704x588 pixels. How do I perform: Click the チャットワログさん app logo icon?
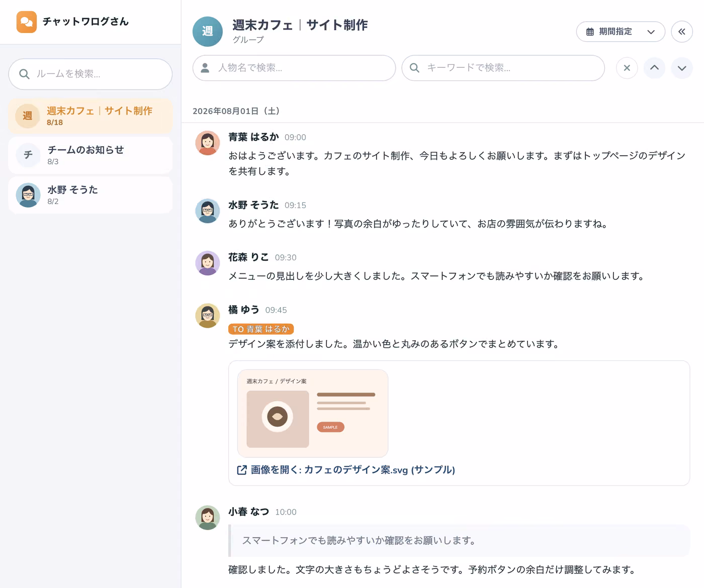point(26,22)
